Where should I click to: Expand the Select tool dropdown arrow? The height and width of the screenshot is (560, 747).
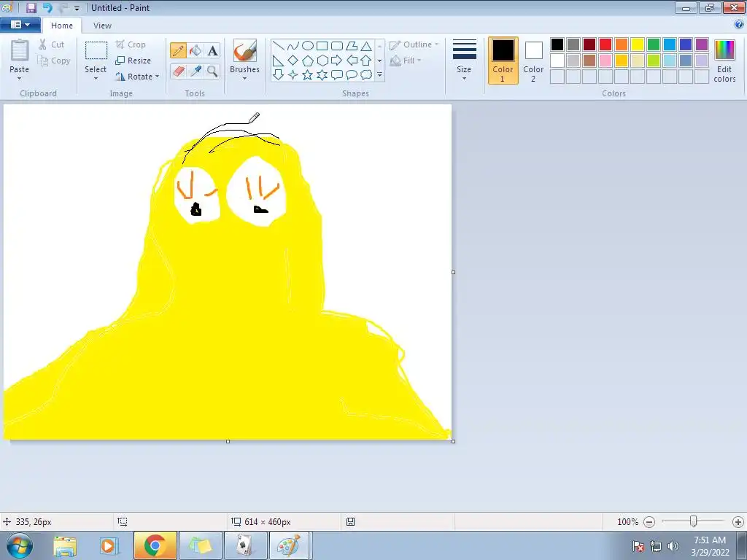(x=96, y=77)
